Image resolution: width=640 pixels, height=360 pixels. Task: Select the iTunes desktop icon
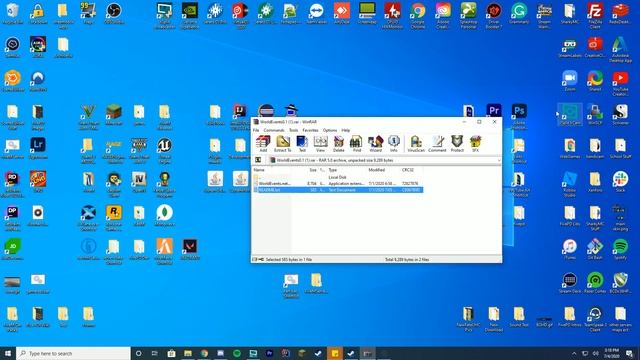(x=569, y=250)
